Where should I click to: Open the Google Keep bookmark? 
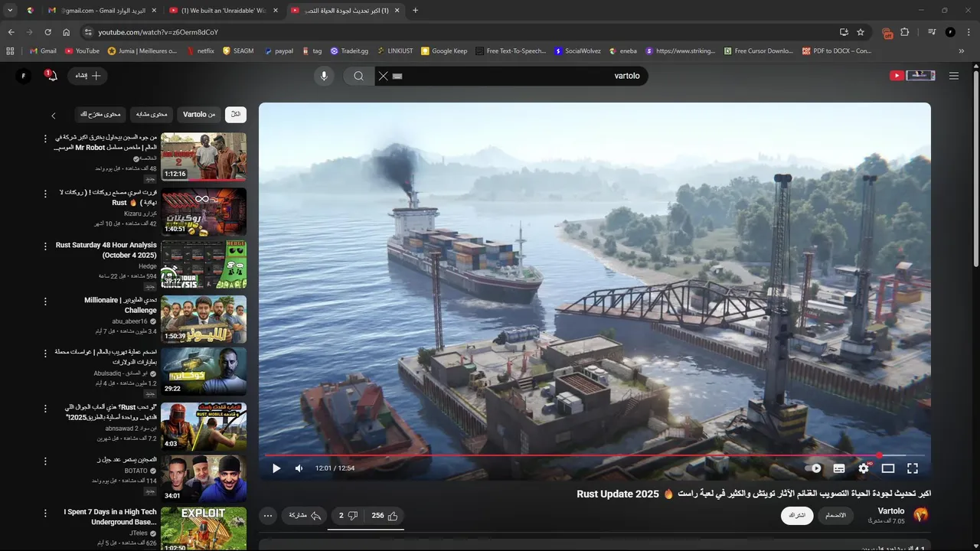tap(444, 51)
